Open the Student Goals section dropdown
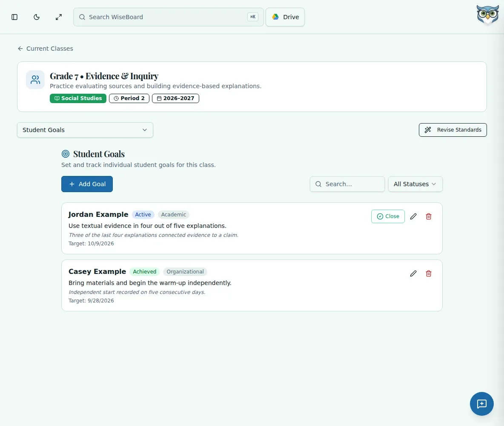The width and height of the screenshot is (504, 426). point(85,130)
